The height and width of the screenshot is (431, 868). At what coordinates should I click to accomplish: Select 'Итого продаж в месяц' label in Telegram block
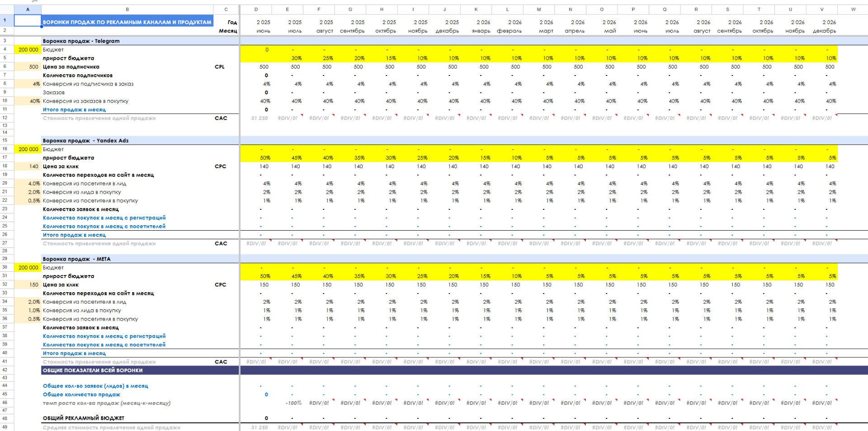pyautogui.click(x=74, y=109)
